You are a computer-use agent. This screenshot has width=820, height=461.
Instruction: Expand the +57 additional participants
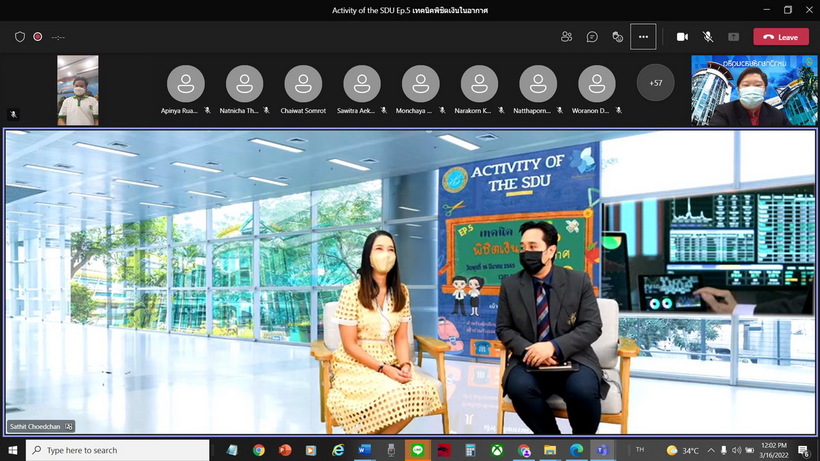pyautogui.click(x=656, y=83)
